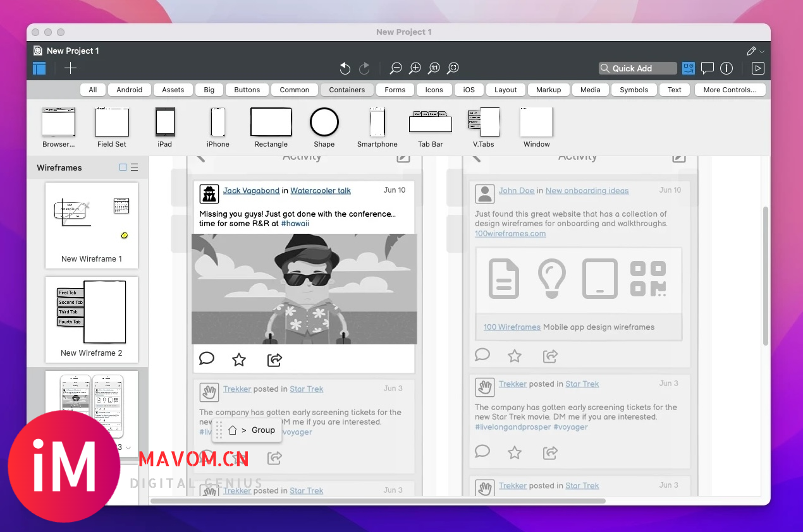Click the plus add wireframe icon

pyautogui.click(x=70, y=68)
